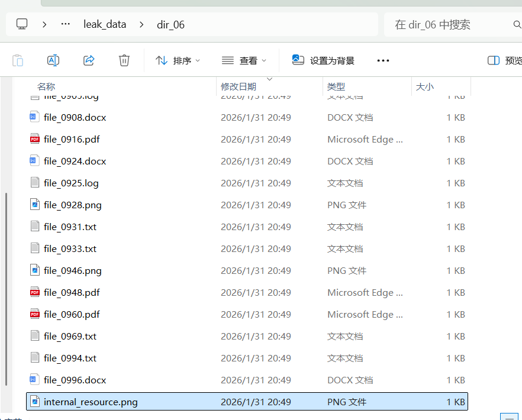Click the file_0916.pdf PDF icon
Screen dimensions: 522x420
click(x=35, y=140)
